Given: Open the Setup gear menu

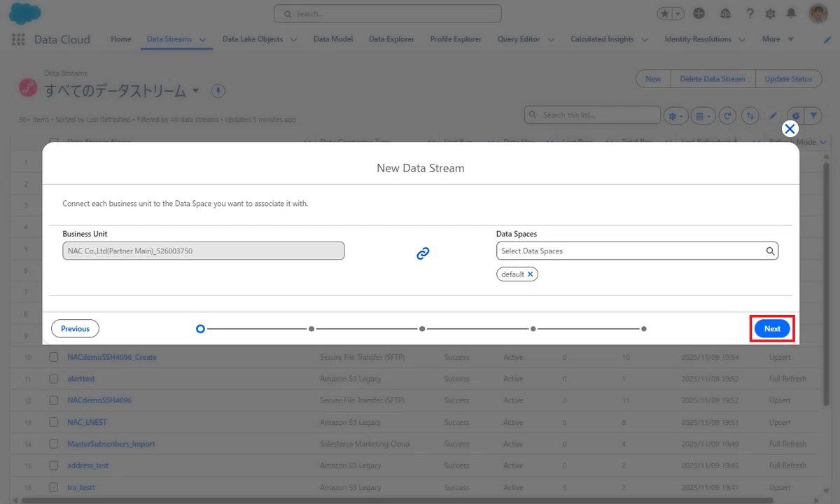Looking at the screenshot, I should coord(770,13).
